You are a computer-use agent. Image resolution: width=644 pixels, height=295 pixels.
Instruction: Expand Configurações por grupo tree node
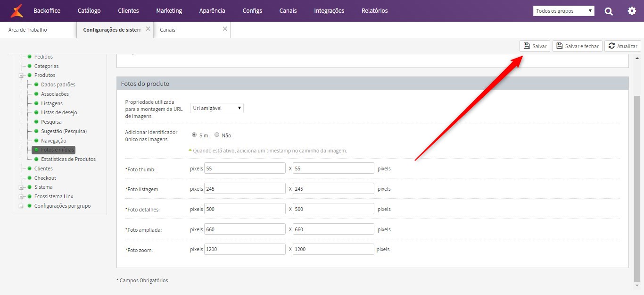[21, 206]
